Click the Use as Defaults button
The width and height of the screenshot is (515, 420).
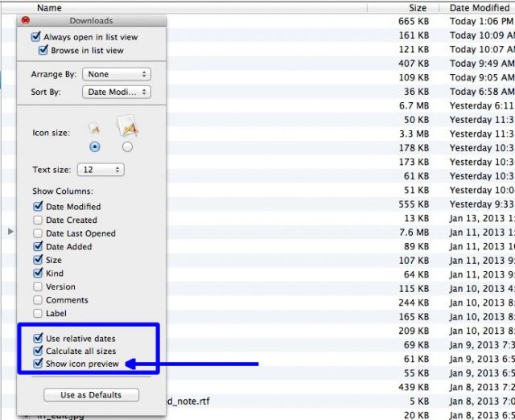click(91, 395)
